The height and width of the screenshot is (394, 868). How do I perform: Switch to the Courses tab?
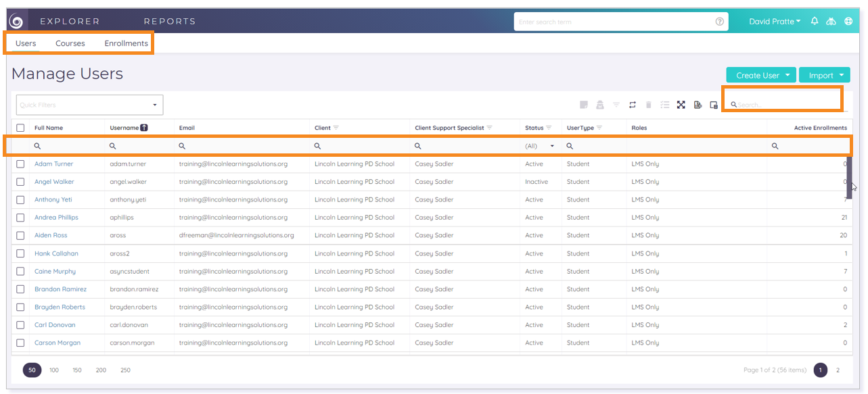[x=70, y=43]
